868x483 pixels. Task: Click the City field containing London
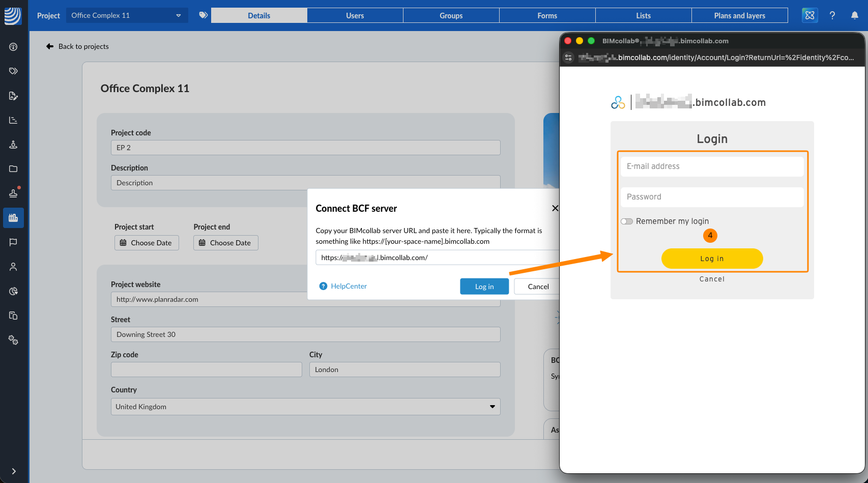[x=405, y=370]
